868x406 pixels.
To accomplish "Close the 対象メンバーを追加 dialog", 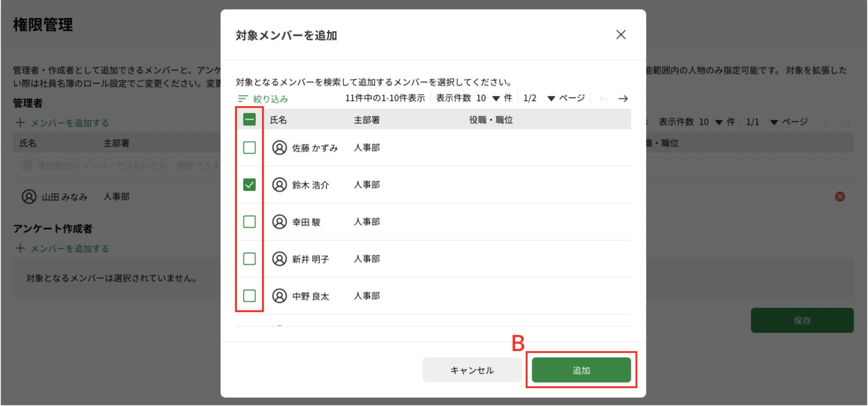I will (621, 35).
